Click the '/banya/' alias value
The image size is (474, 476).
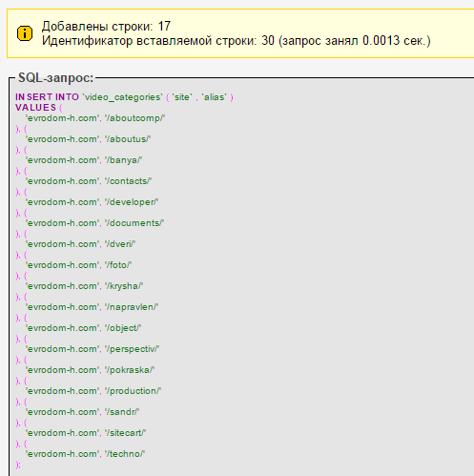tap(123, 160)
